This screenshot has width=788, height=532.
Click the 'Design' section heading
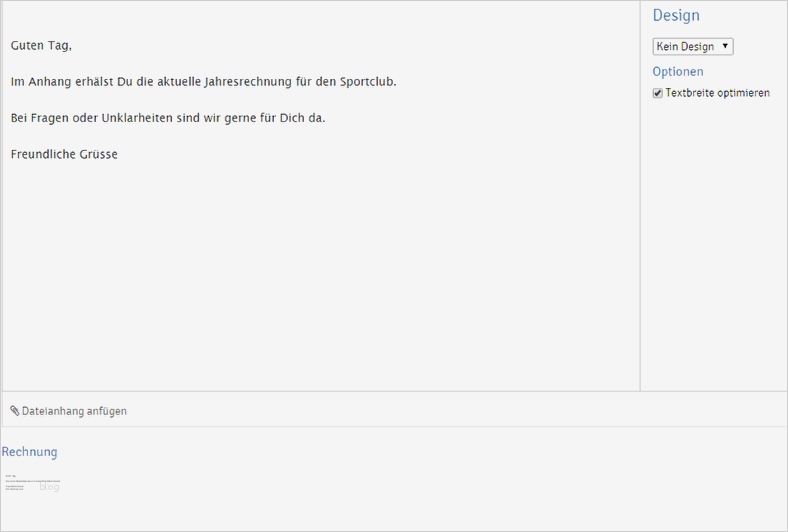pos(676,16)
